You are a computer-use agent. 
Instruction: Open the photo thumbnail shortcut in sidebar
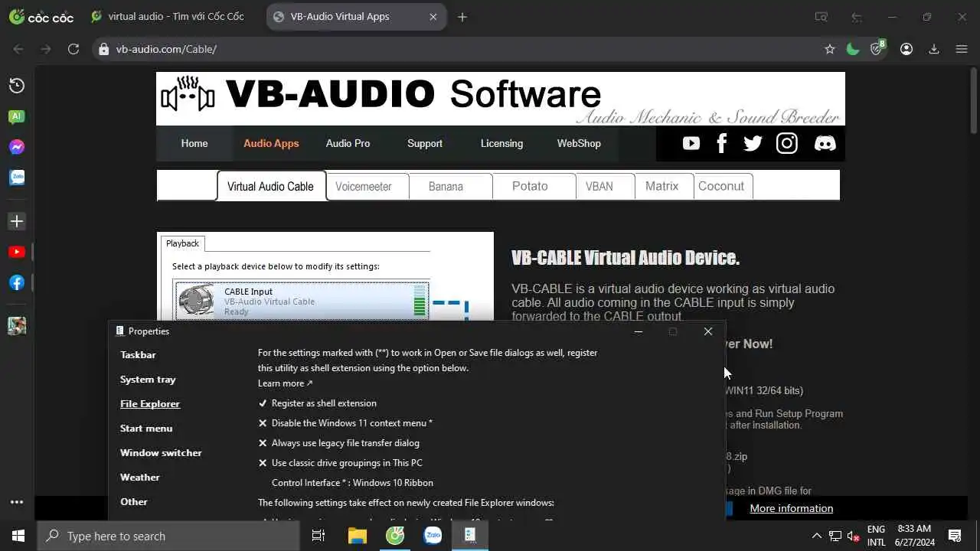point(17,325)
